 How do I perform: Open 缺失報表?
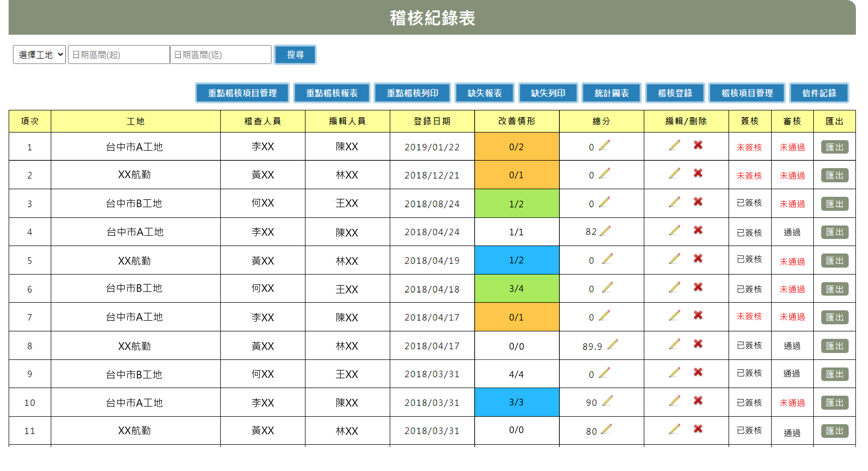coord(484,93)
